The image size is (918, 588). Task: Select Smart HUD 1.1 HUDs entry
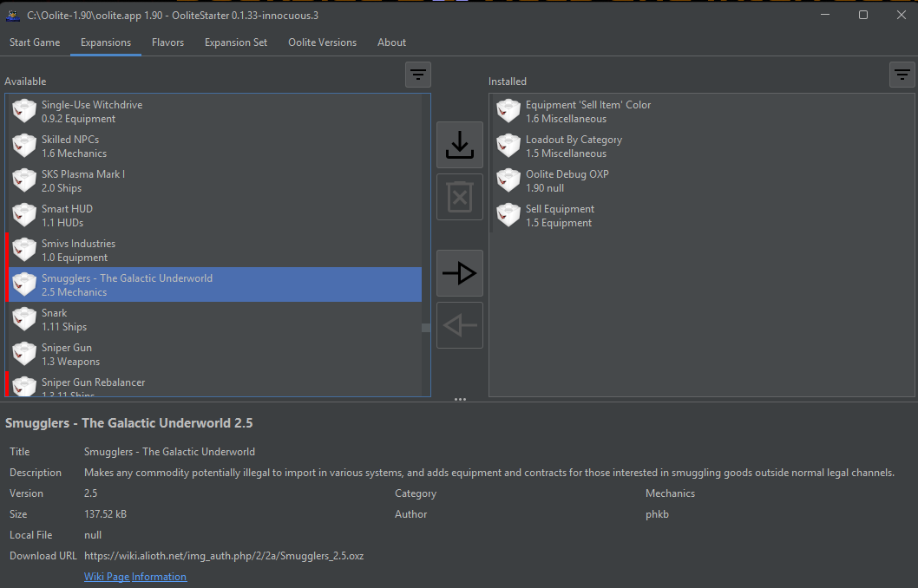(x=213, y=215)
